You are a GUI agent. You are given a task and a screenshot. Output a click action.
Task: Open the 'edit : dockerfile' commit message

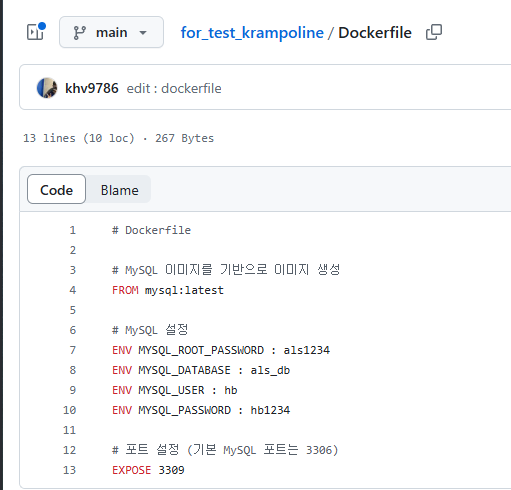click(x=174, y=88)
